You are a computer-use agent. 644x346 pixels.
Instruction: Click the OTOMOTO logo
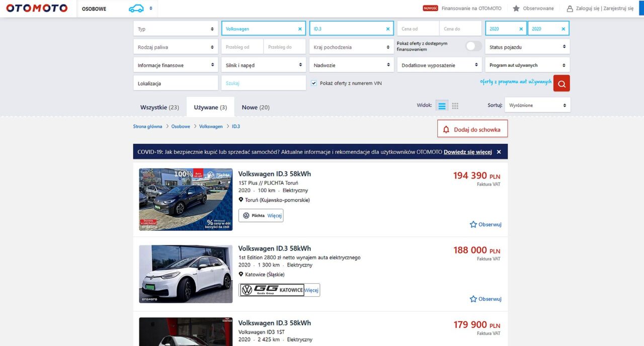click(37, 8)
